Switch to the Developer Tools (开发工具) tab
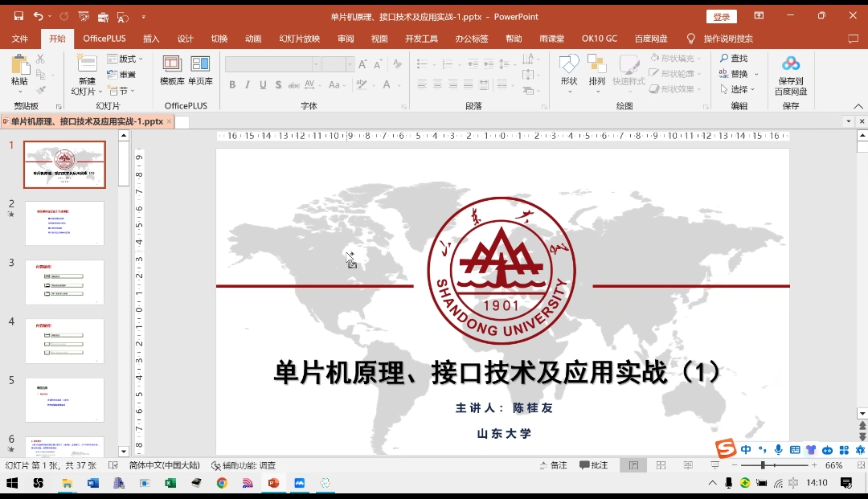The image size is (868, 499). point(421,39)
